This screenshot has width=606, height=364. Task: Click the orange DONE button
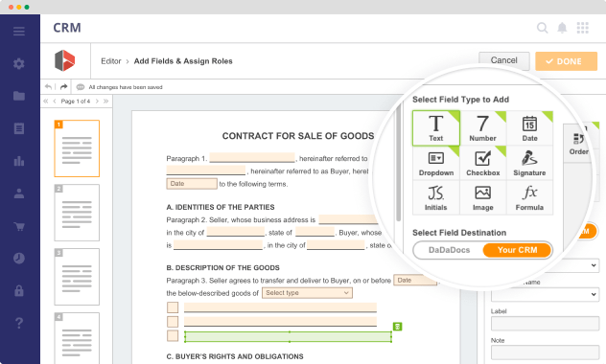pos(566,61)
